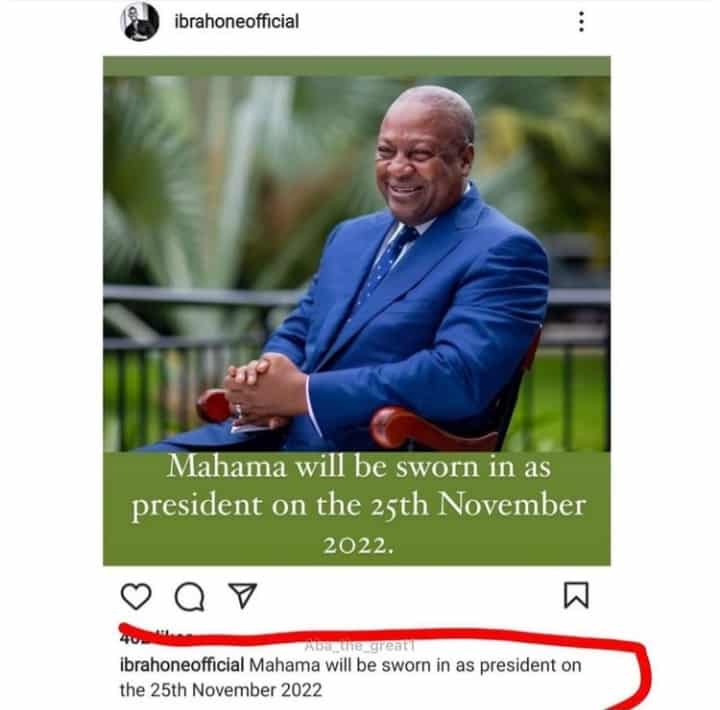Click "the 25th November 2022" caption line
This screenshot has width=720, height=710.
(220, 690)
